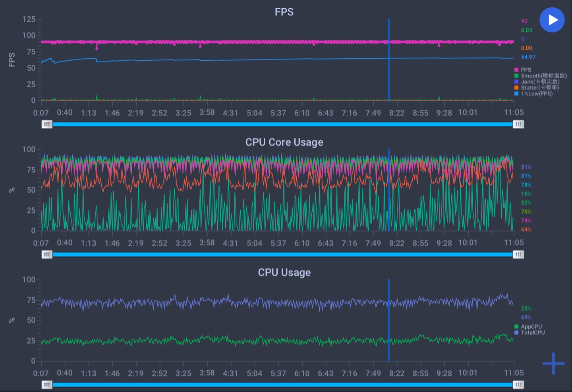Click left range handle under CPU Core Usage

click(x=47, y=254)
